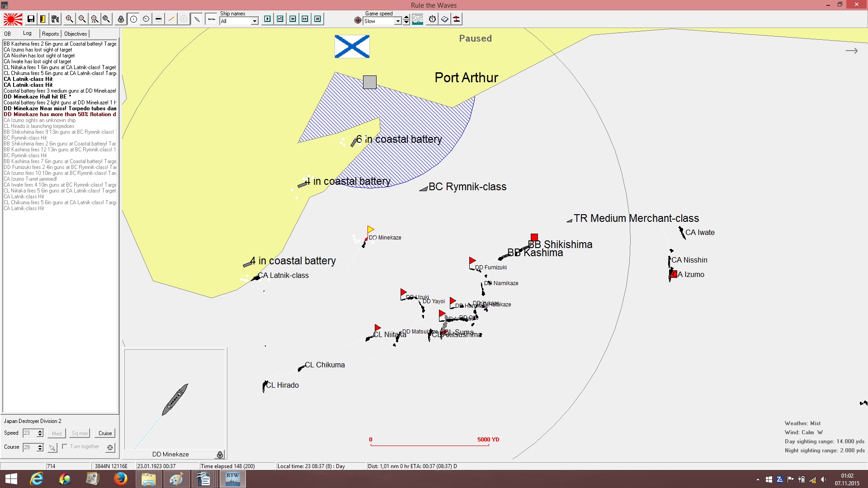Click the crosshair target button

click(x=110, y=447)
